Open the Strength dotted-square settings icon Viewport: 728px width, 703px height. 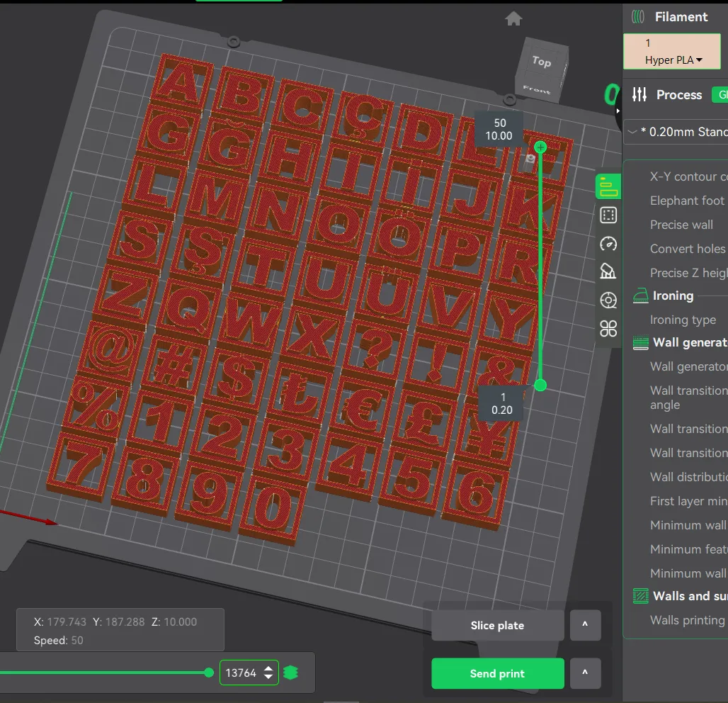tap(608, 215)
